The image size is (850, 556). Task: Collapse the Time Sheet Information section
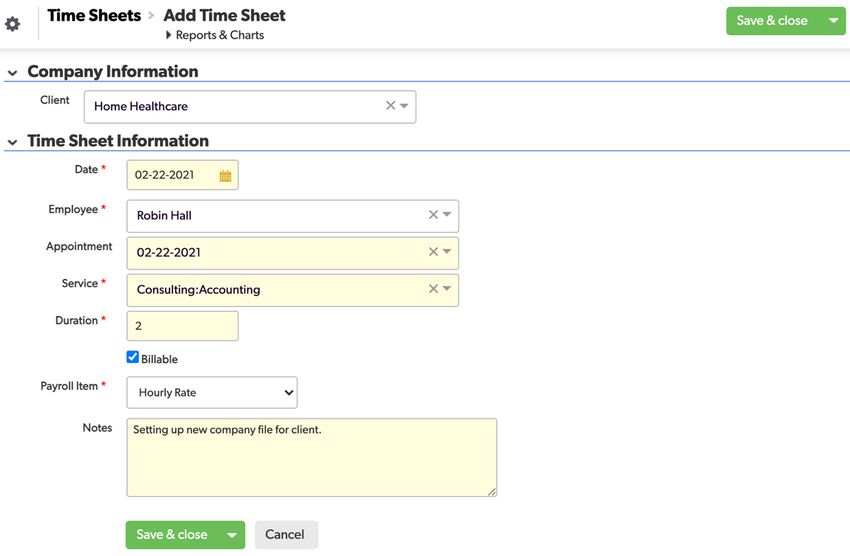click(12, 143)
